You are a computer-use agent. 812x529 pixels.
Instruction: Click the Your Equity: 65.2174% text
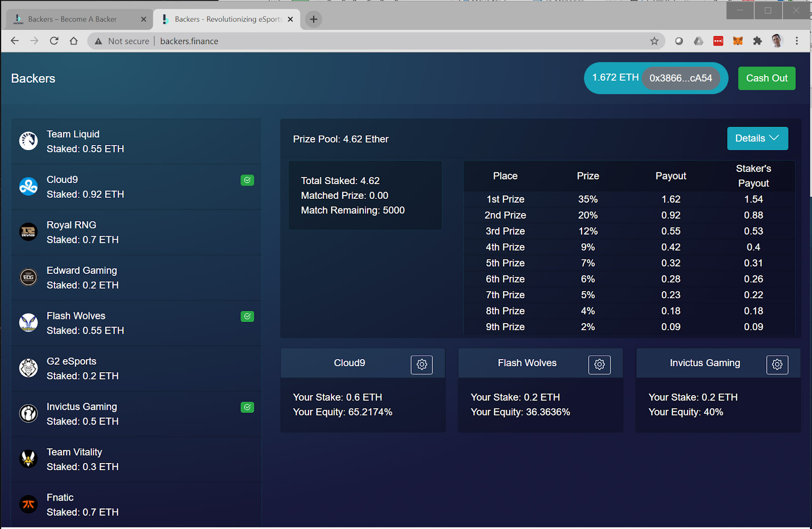343,412
